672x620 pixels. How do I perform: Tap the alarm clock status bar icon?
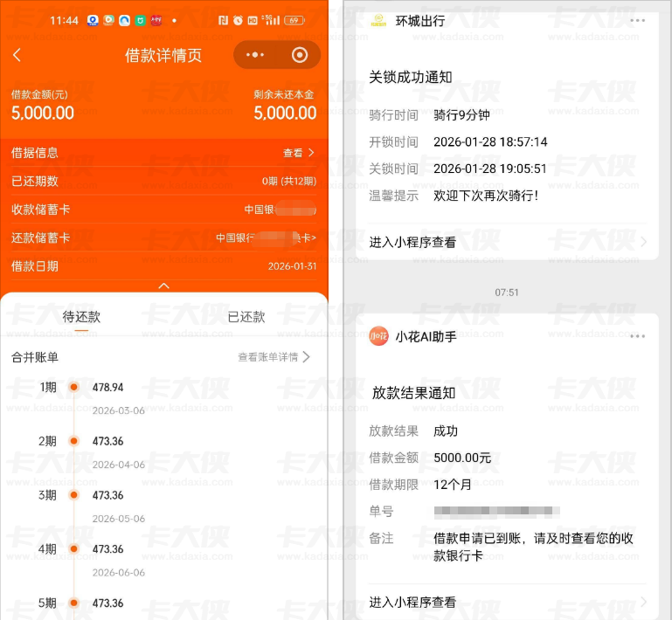[238, 20]
